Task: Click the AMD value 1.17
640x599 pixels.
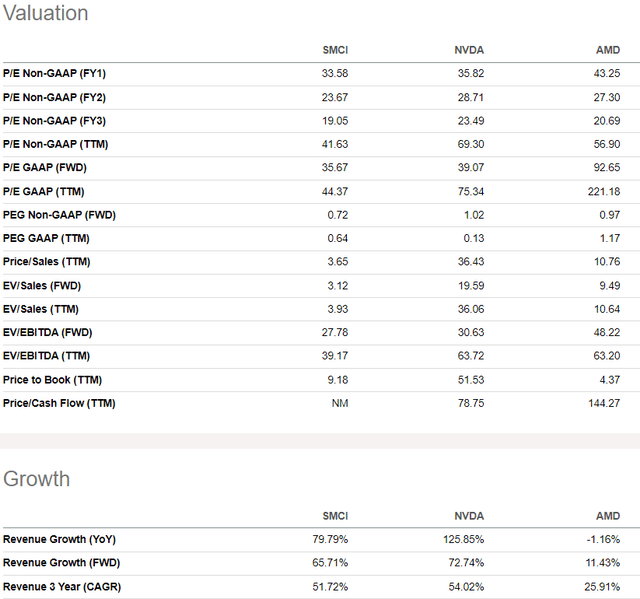Action: coord(610,238)
